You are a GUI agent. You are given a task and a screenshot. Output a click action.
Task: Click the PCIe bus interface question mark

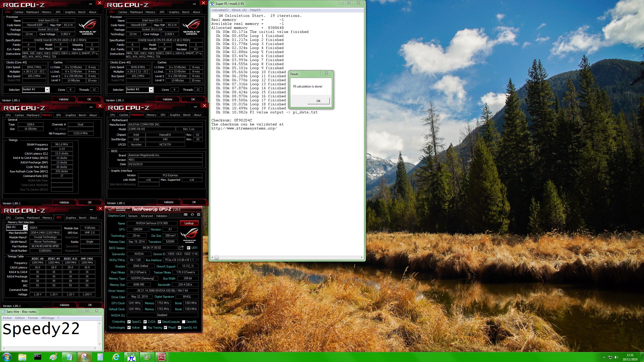pos(198,260)
